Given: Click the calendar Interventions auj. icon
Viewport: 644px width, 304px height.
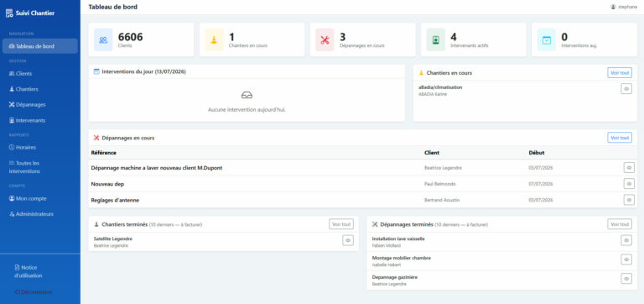Looking at the screenshot, I should (x=546, y=40).
